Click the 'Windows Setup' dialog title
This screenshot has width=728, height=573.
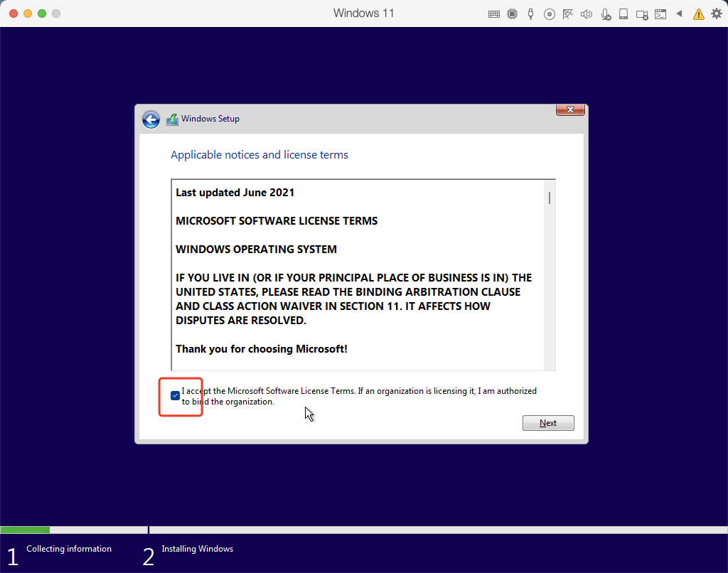210,119
